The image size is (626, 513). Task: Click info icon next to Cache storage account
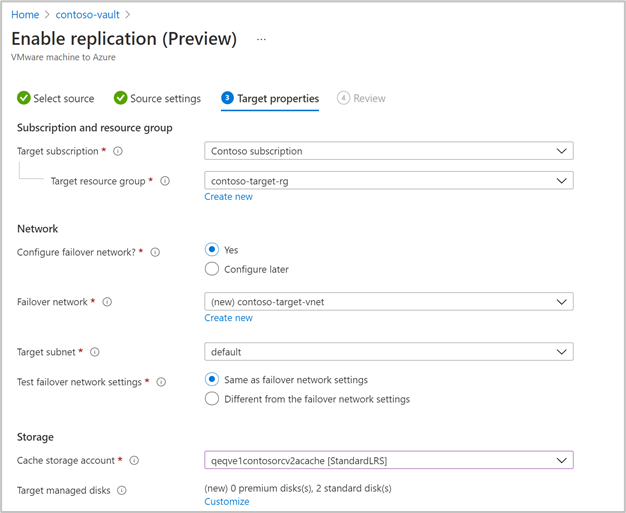click(x=134, y=461)
